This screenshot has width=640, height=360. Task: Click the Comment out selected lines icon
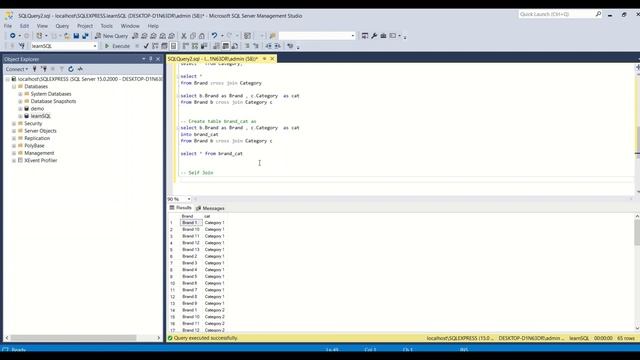(247, 46)
